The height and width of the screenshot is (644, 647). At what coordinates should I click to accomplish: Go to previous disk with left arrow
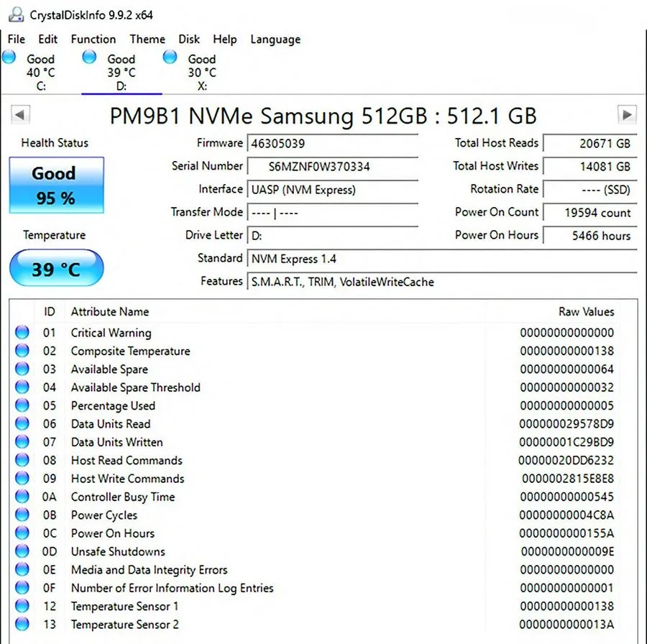20,115
